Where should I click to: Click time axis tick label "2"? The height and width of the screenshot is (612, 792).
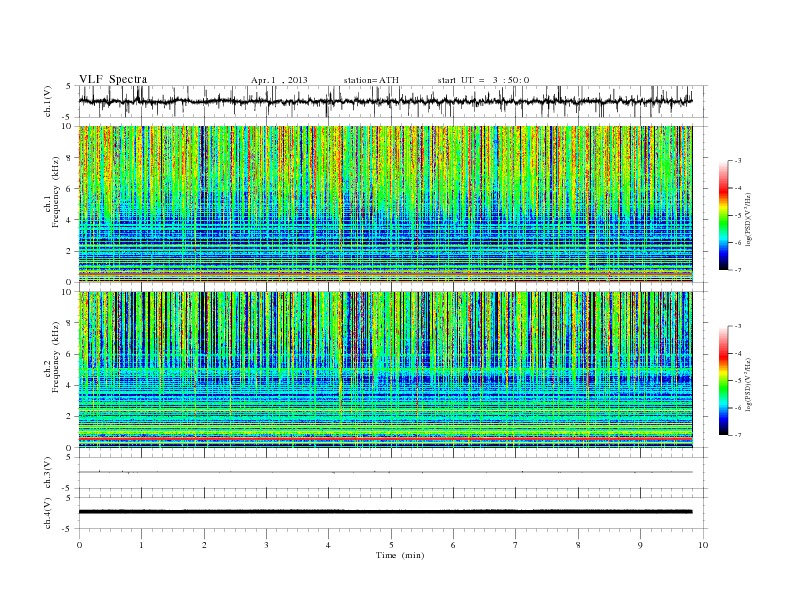point(204,545)
